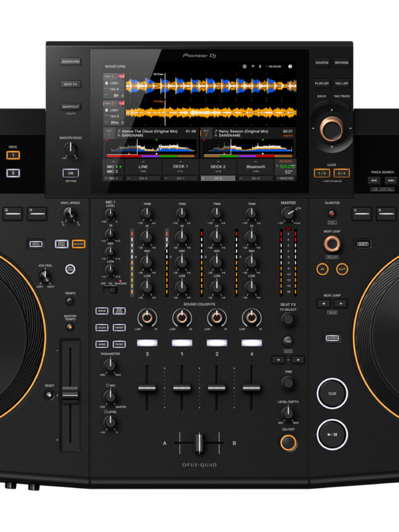Tap deck 2 waveform overview
399x532 pixels.
click(248, 148)
